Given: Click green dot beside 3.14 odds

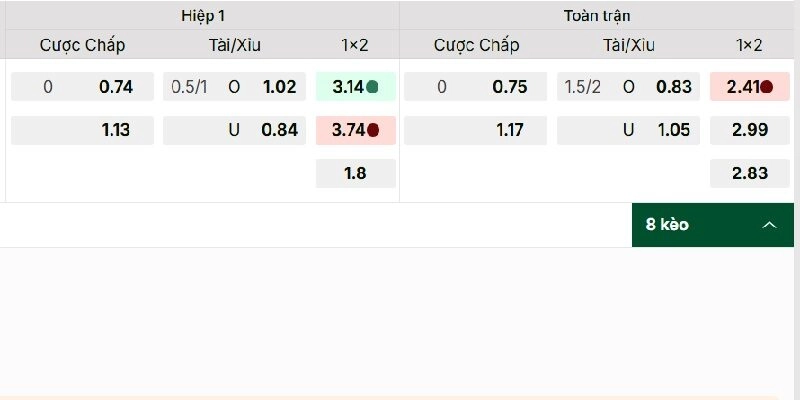Looking at the screenshot, I should (x=373, y=87).
